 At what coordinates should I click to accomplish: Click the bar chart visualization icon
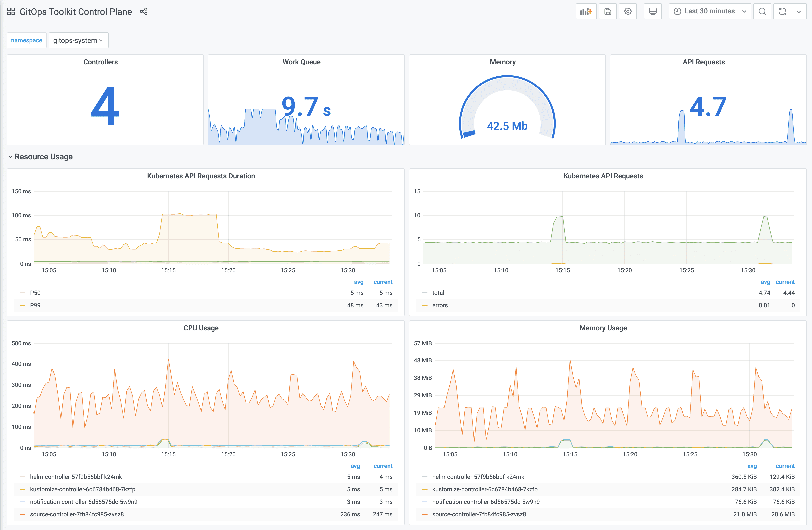(588, 11)
